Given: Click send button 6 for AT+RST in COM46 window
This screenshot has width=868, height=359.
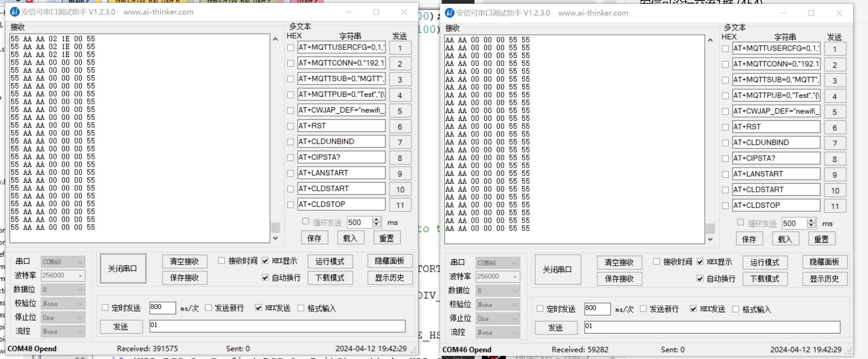Looking at the screenshot, I should (x=835, y=128).
